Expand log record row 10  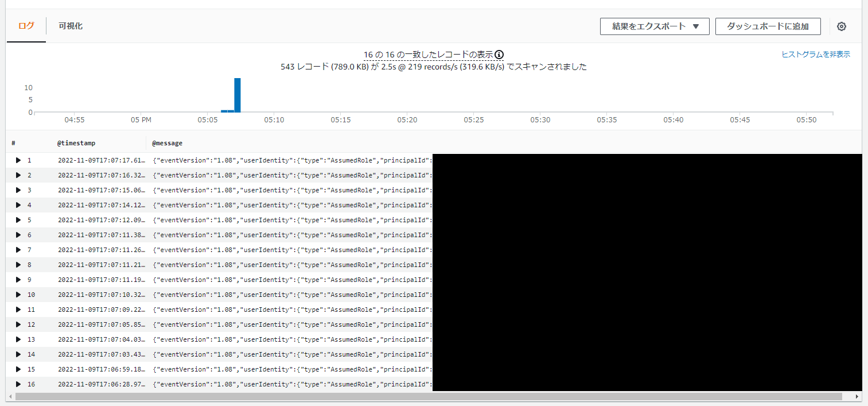[18, 295]
